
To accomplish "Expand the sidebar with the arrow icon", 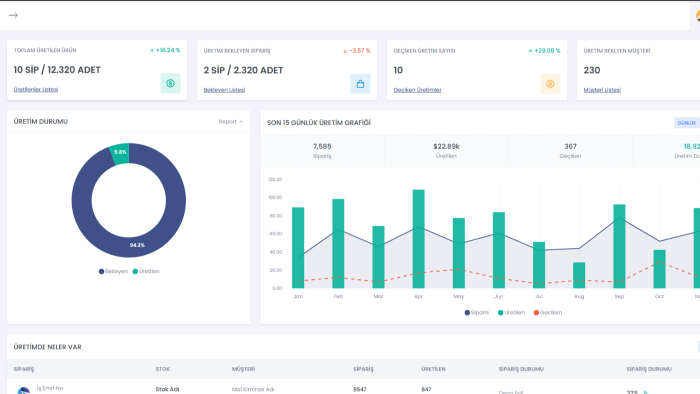I will click(13, 15).
